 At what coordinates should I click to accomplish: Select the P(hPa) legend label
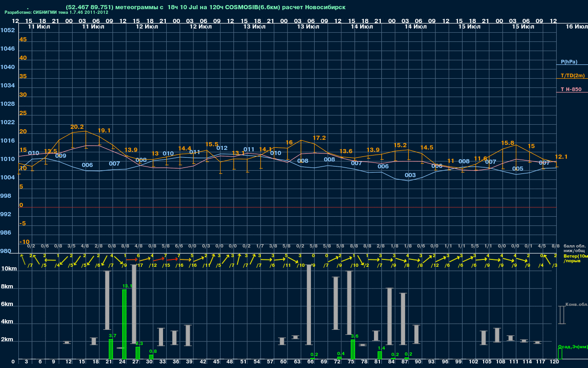point(569,62)
